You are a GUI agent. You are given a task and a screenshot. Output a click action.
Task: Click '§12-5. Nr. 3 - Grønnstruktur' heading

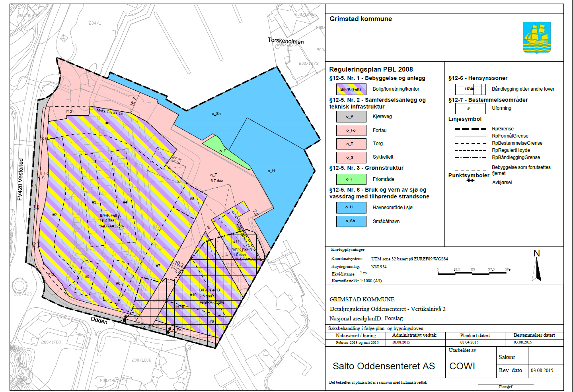pos(366,168)
